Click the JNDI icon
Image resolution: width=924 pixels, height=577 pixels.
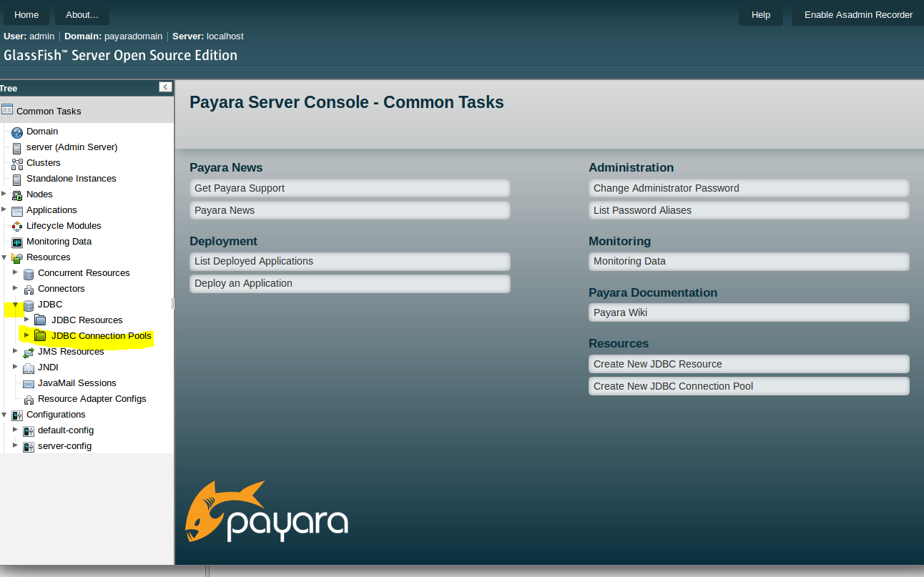pos(29,368)
